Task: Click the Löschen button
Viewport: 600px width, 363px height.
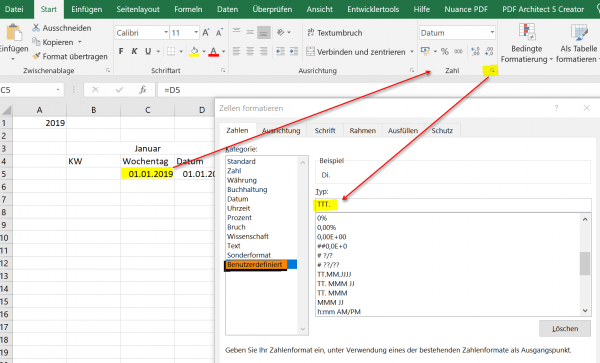Action: click(x=565, y=329)
